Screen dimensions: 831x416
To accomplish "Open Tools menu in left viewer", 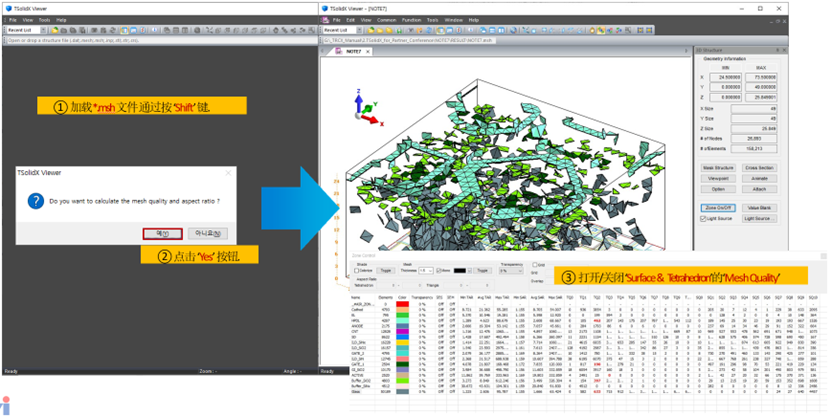I will (45, 20).
